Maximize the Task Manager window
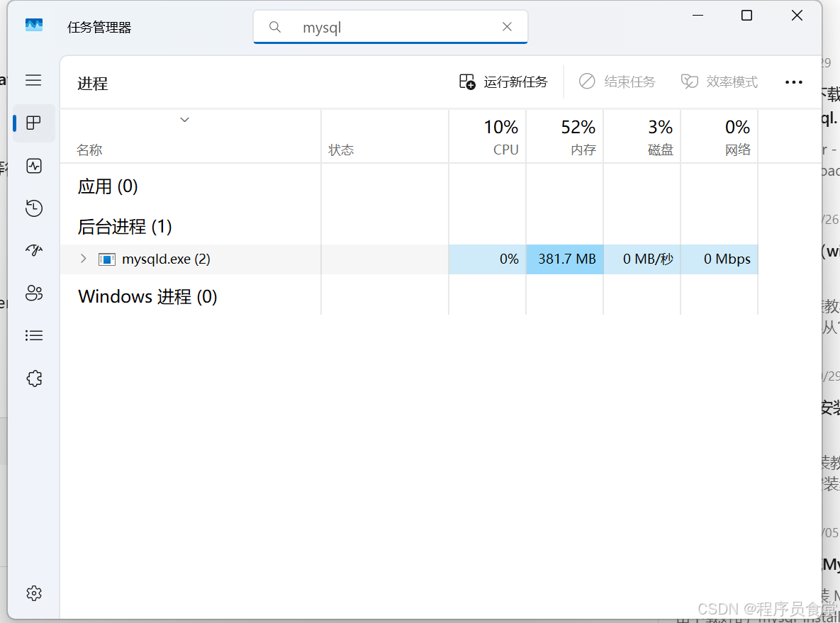Viewport: 840px width, 623px height. point(747,16)
